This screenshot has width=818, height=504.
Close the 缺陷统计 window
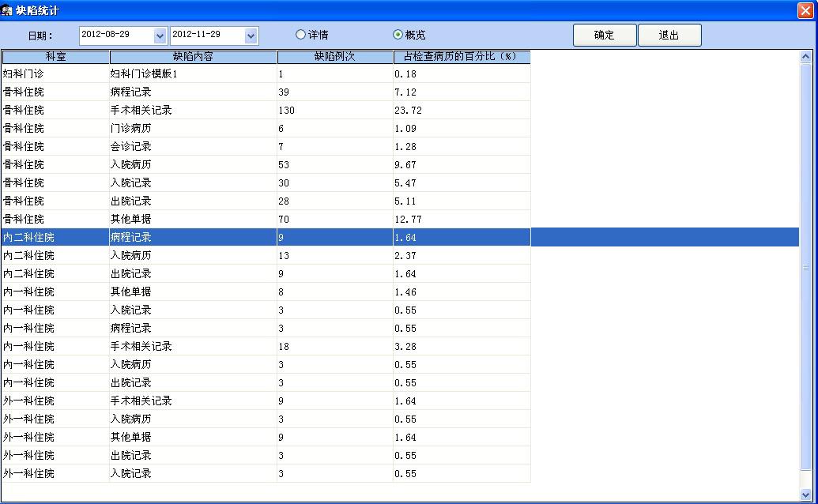point(806,10)
